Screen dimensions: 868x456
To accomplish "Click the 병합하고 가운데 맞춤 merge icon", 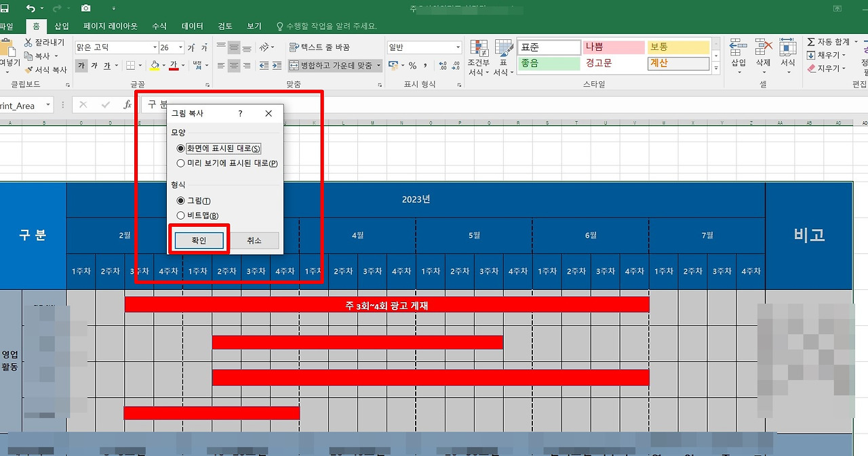I will 294,66.
